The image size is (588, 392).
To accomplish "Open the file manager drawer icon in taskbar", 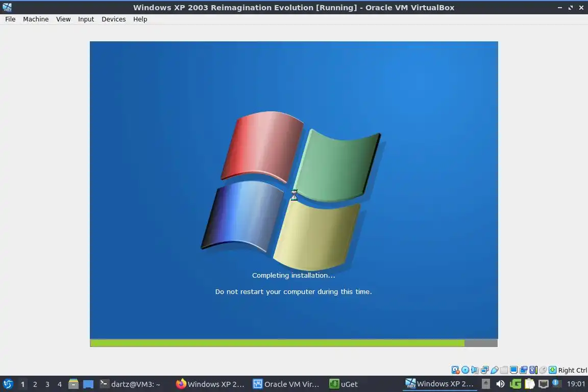I will click(x=73, y=384).
